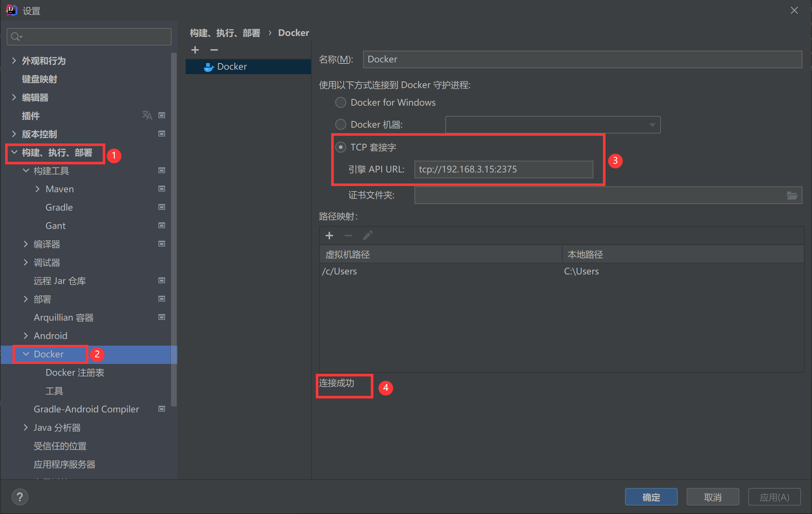
Task: Click project-level settings icon beside Maven
Action: click(161, 189)
